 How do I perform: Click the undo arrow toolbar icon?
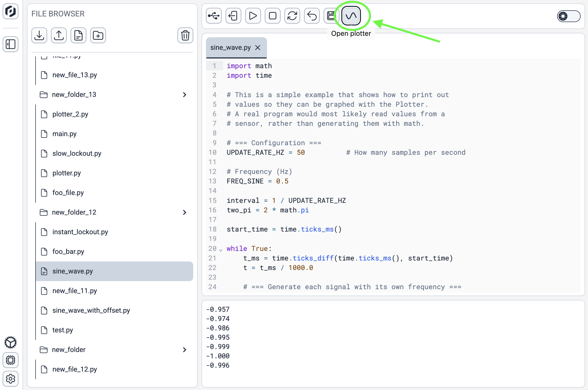coord(311,16)
